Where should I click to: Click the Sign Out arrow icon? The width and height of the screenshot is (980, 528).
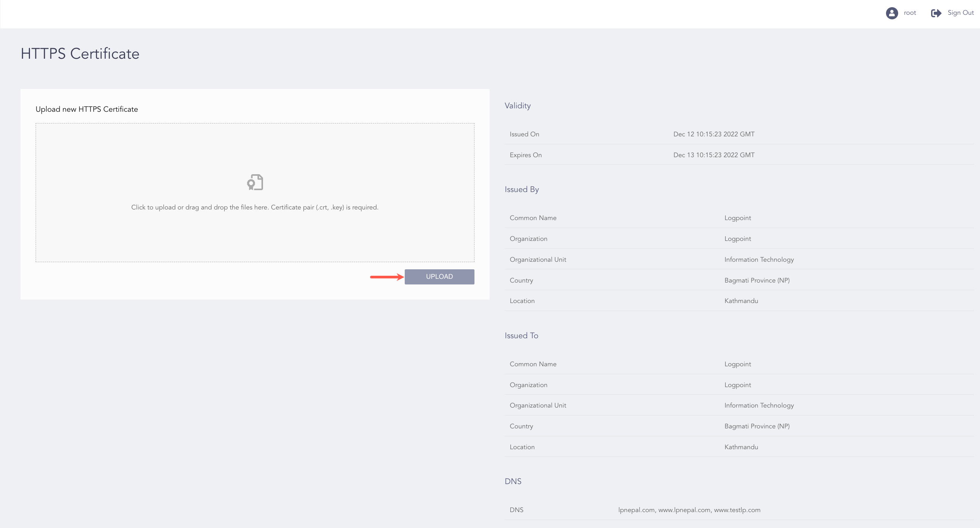[936, 13]
